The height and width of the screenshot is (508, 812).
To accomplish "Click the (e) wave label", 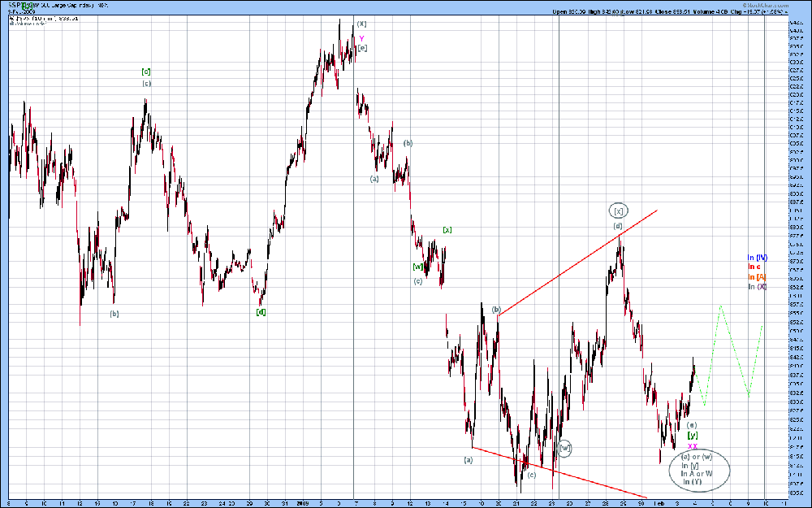I will point(691,425).
